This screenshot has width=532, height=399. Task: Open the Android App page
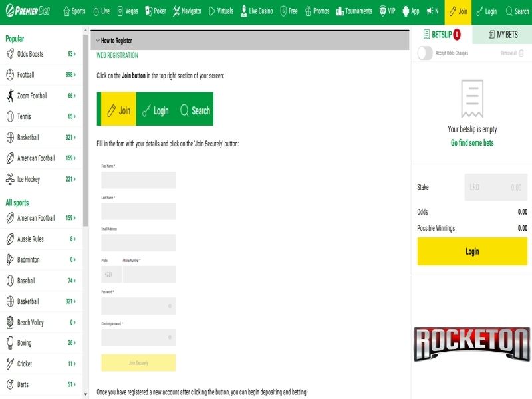pyautogui.click(x=410, y=11)
